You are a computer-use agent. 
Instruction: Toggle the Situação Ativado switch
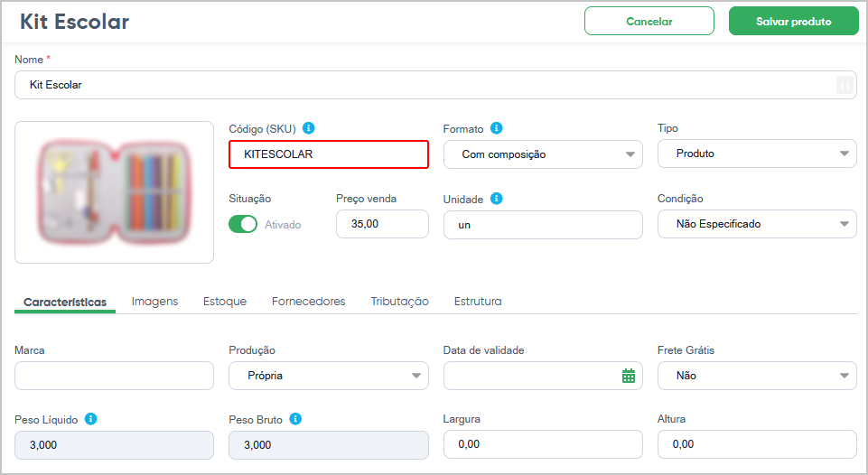tap(243, 224)
